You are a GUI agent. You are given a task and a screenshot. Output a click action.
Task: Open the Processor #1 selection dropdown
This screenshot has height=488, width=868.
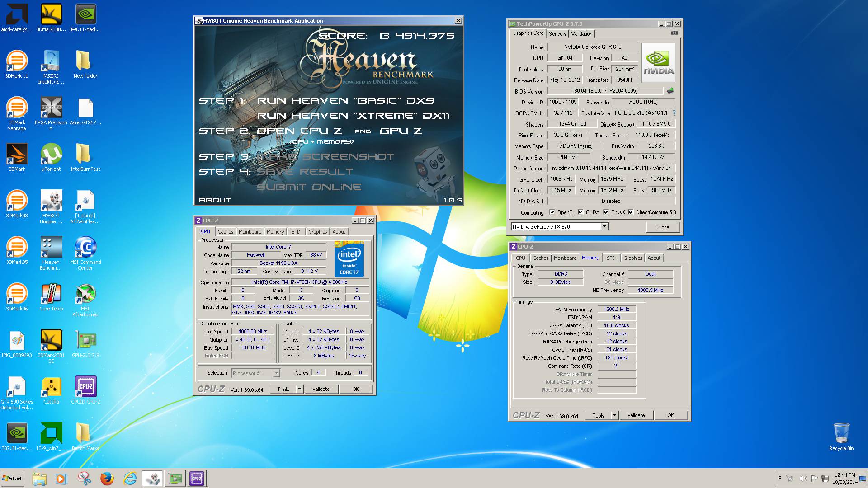(276, 373)
